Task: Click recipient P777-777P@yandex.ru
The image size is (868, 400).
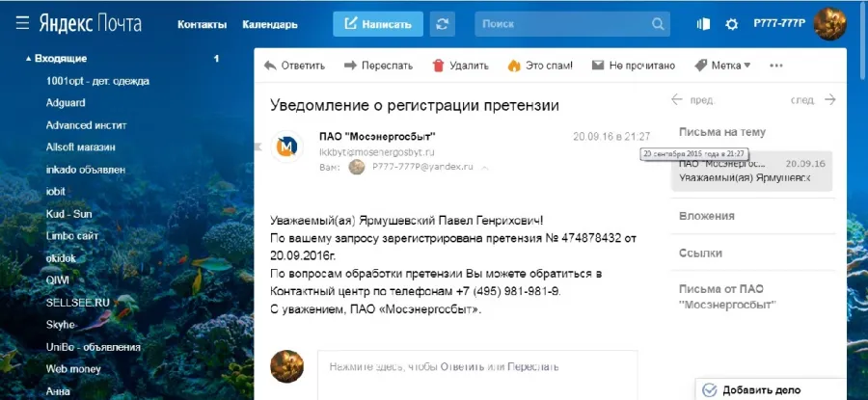Action: pos(422,166)
